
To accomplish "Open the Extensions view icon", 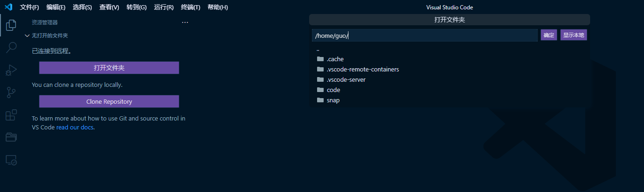I will tap(11, 114).
